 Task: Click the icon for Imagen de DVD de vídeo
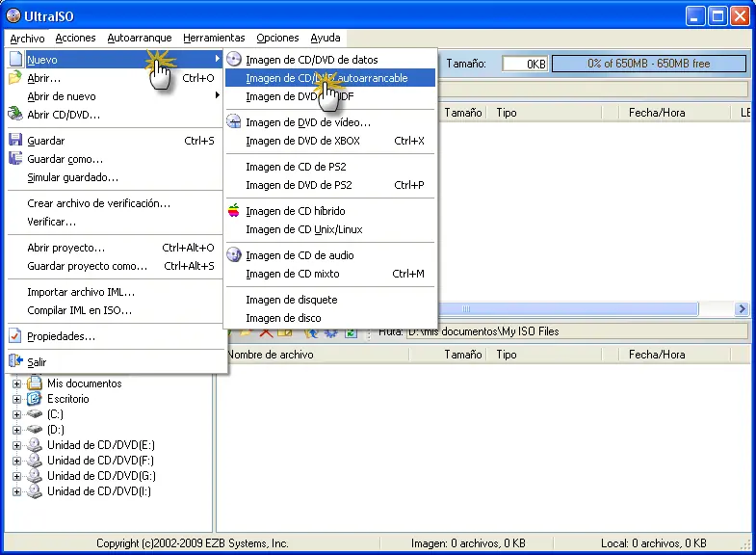click(x=234, y=121)
